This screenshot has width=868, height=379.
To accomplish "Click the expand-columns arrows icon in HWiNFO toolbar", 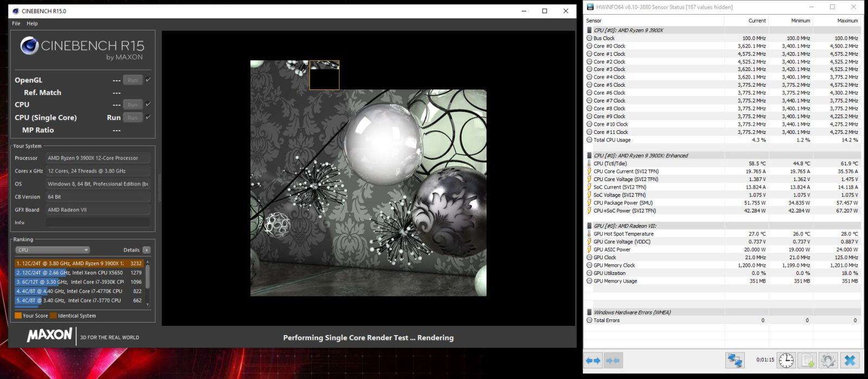I will click(x=593, y=361).
